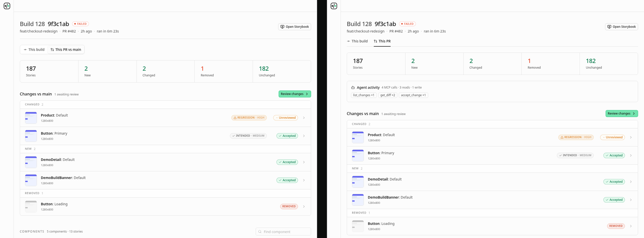Open Button: Loading thumbnail in Agent activity view
Viewport: 644px width, 238px height.
click(x=358, y=226)
